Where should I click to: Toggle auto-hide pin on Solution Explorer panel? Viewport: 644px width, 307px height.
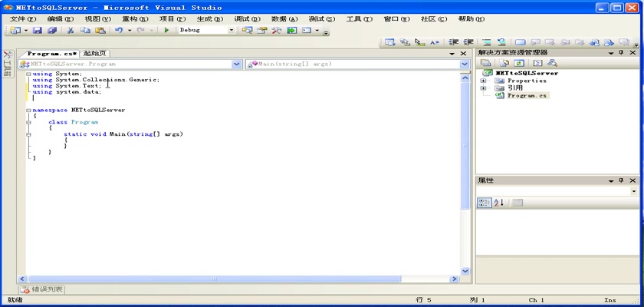click(622, 53)
